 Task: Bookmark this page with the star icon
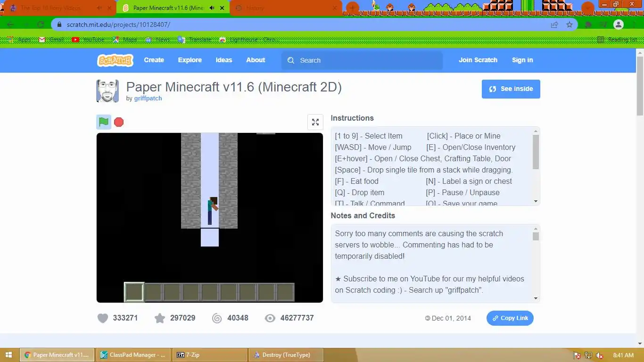tap(570, 25)
